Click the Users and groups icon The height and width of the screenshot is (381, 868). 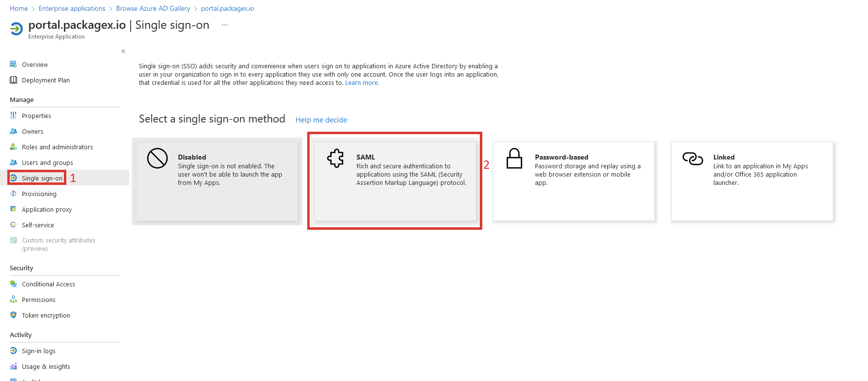pos(13,162)
